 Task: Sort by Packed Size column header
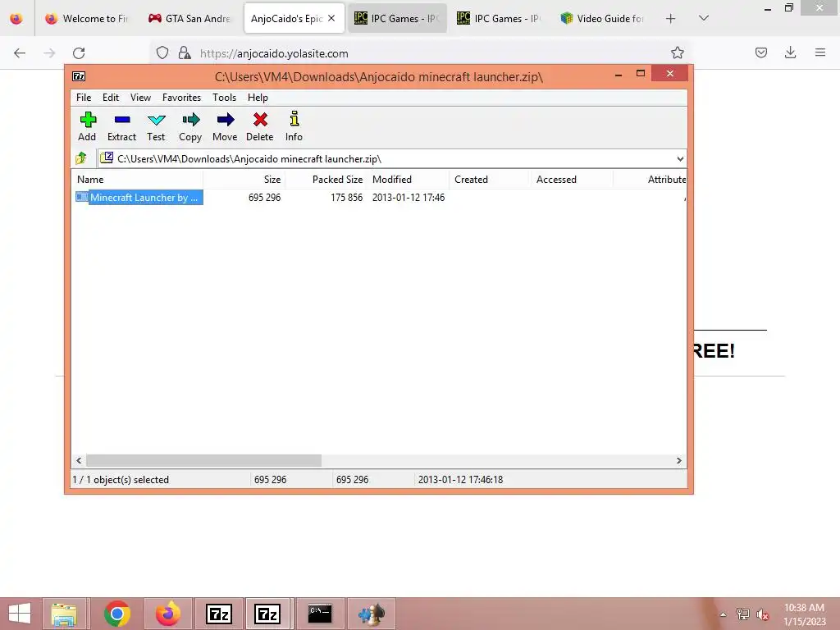tap(326, 180)
